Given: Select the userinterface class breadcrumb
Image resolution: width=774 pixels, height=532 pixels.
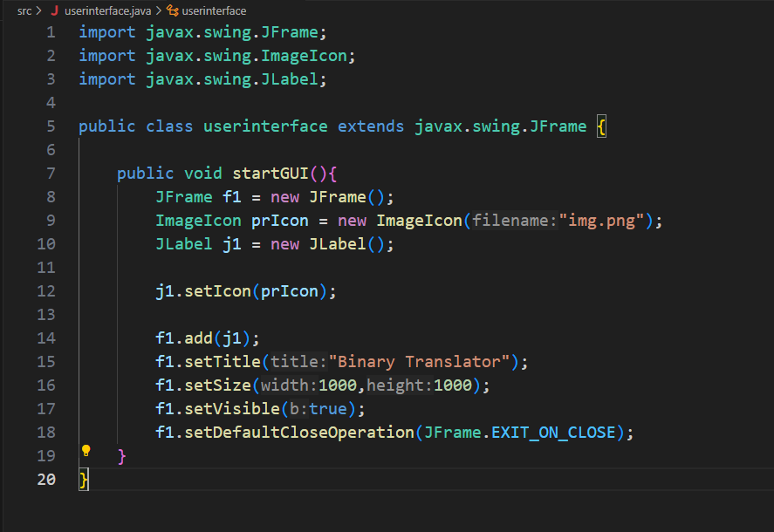Looking at the screenshot, I should click(214, 11).
